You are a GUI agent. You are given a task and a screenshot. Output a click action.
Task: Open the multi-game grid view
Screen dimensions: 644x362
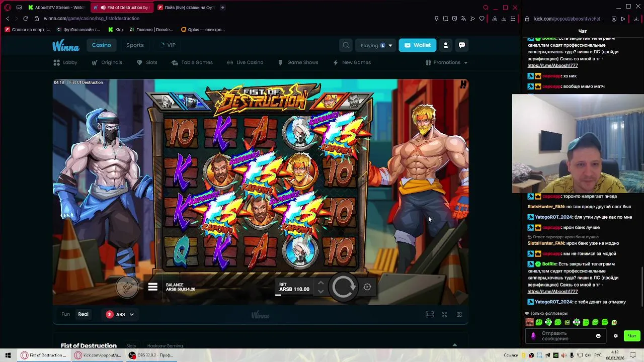pos(459,314)
